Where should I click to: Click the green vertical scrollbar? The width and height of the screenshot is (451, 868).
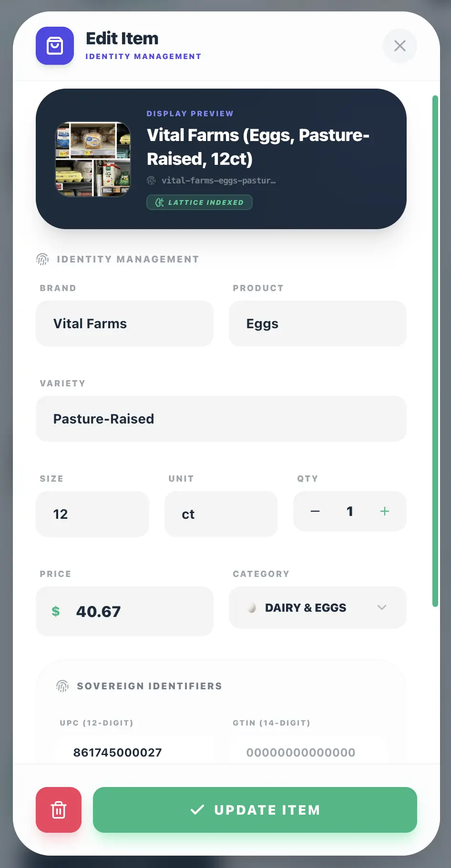pos(435,351)
